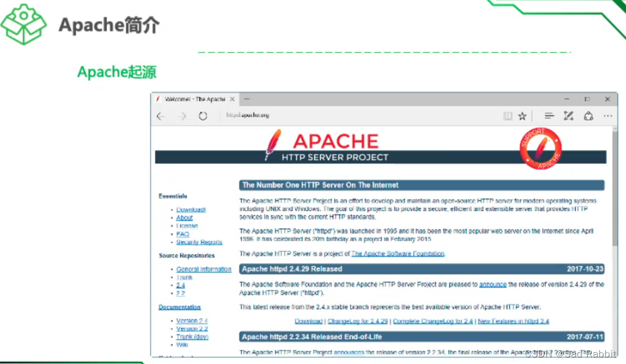Click the Essentials sidebar heading
Image resolution: width=626 pixels, height=364 pixels.
pos(173,196)
